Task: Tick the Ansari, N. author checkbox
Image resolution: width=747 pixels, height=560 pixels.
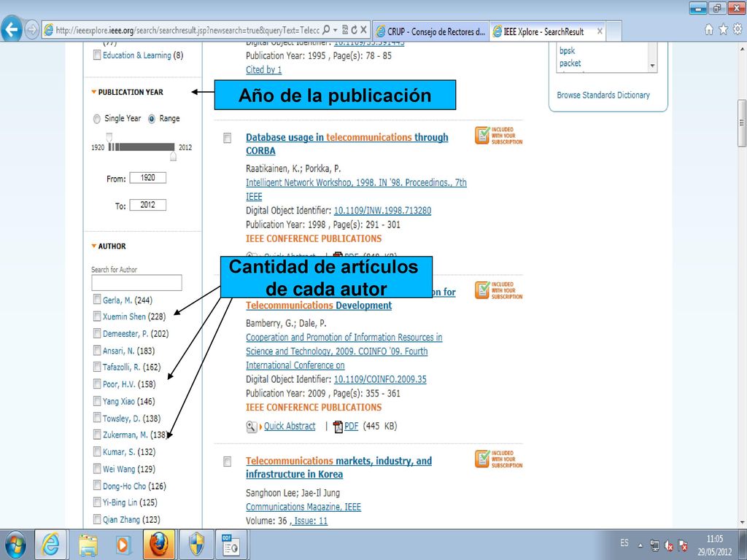Action: click(x=97, y=351)
